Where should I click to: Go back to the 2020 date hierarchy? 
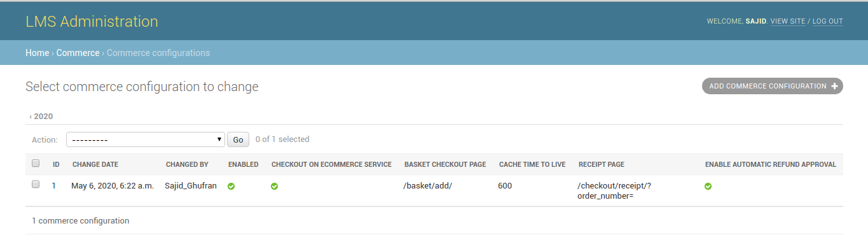click(x=41, y=117)
